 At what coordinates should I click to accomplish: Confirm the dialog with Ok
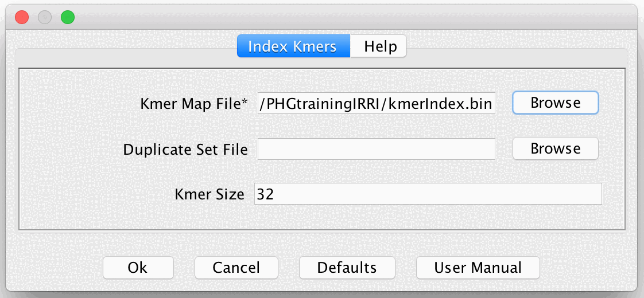click(x=138, y=268)
